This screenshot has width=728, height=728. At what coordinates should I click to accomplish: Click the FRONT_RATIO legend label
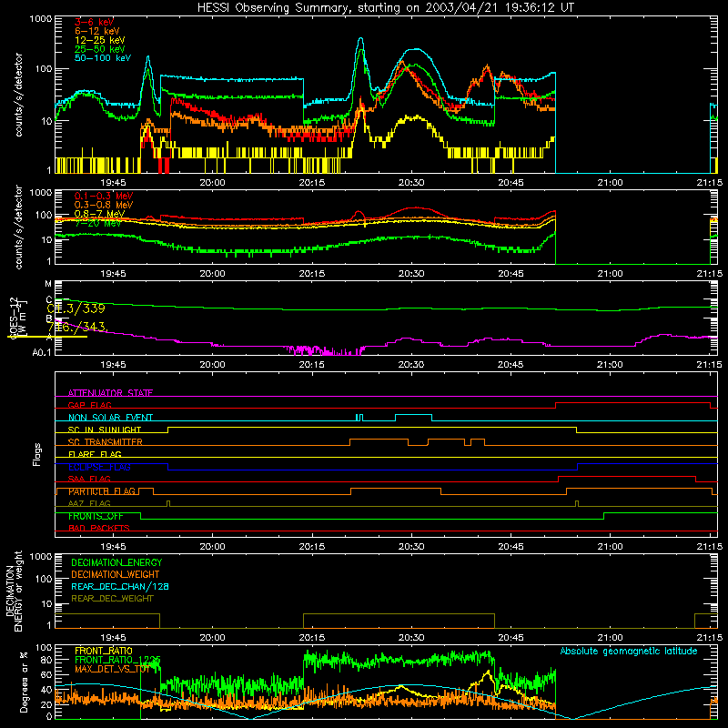104,651
